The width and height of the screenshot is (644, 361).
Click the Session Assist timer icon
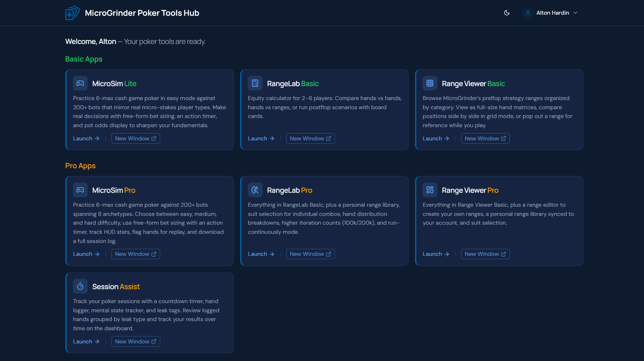click(80, 286)
